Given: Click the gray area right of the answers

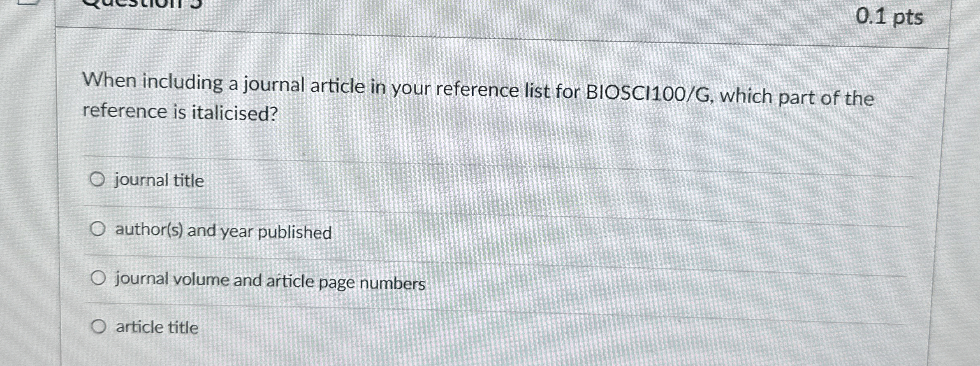Looking at the screenshot, I should (x=740, y=255).
